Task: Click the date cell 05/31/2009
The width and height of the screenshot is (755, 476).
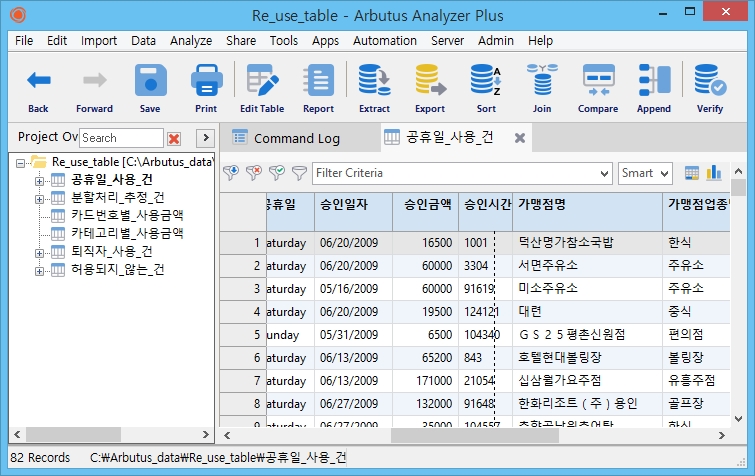Action: coord(353,335)
